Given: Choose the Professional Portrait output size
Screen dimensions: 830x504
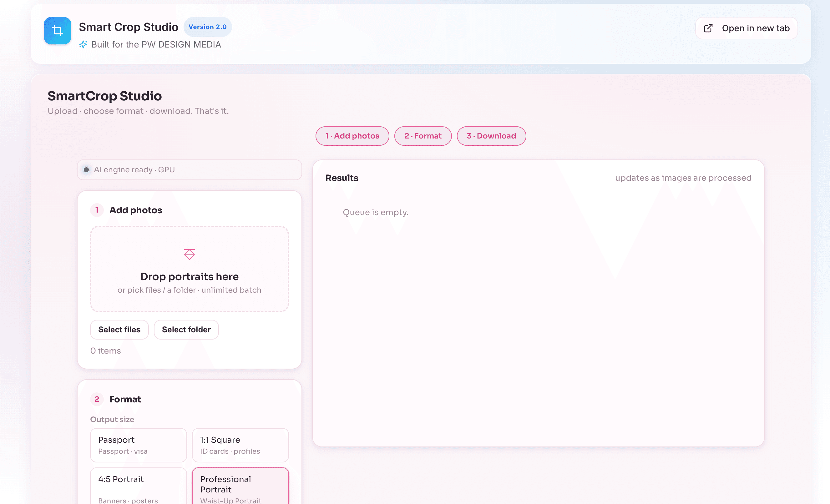Looking at the screenshot, I should pyautogui.click(x=240, y=486).
